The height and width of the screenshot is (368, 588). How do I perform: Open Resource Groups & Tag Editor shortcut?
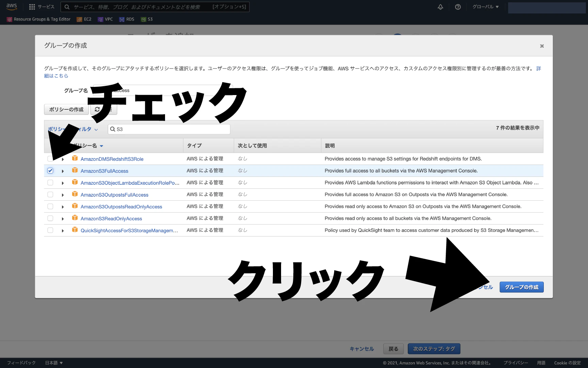coord(38,19)
